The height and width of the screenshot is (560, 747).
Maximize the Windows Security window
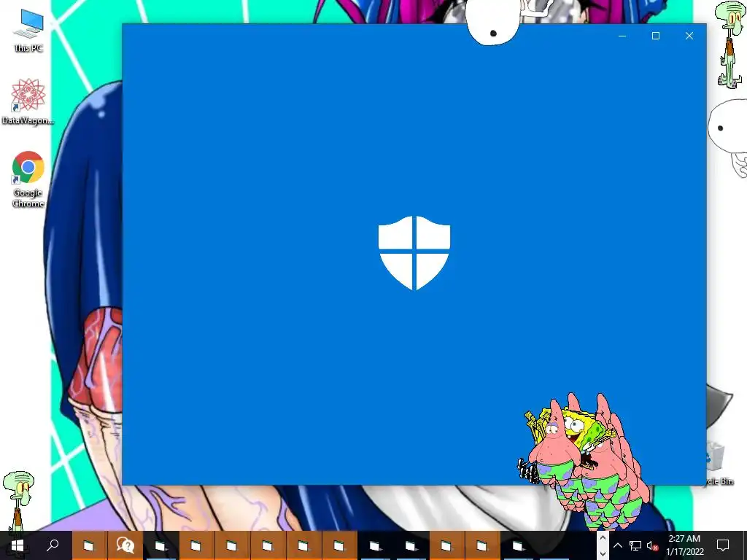(x=656, y=36)
